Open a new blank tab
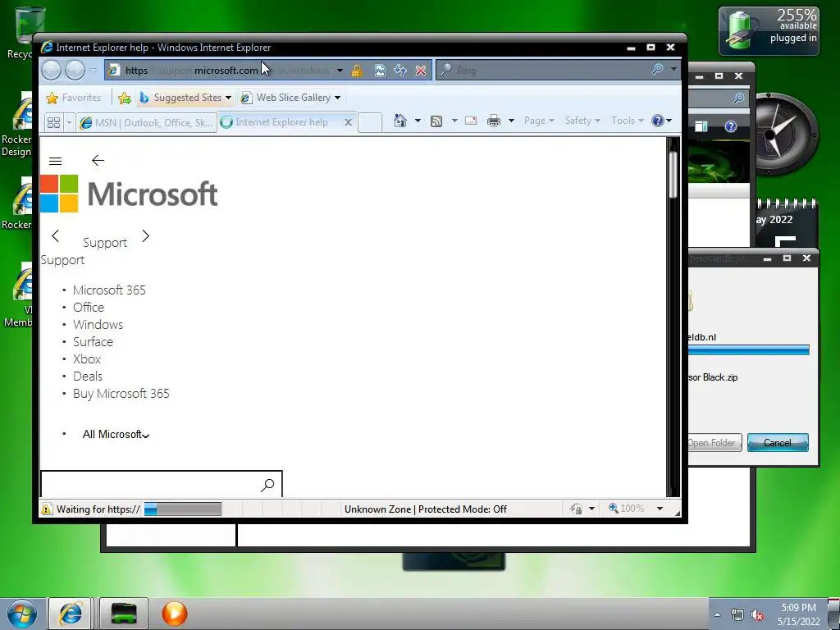Image resolution: width=840 pixels, height=630 pixels. 370,123
